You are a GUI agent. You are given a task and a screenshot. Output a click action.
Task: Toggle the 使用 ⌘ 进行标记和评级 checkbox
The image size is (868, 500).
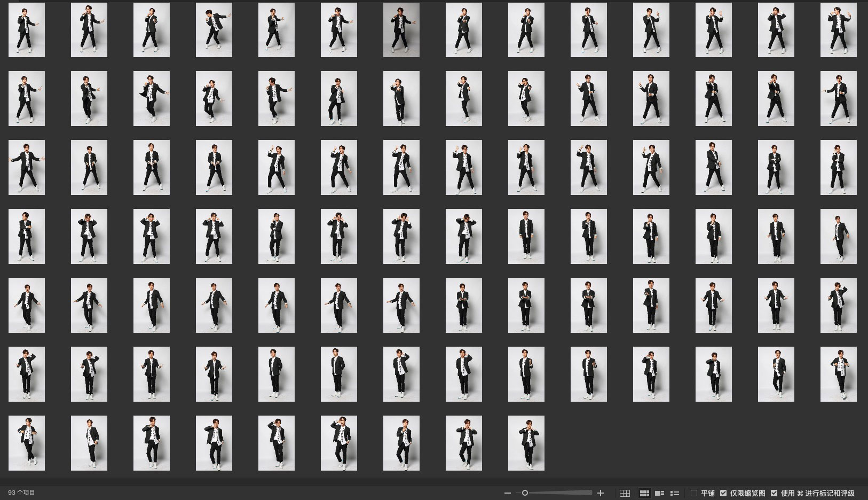pos(774,493)
